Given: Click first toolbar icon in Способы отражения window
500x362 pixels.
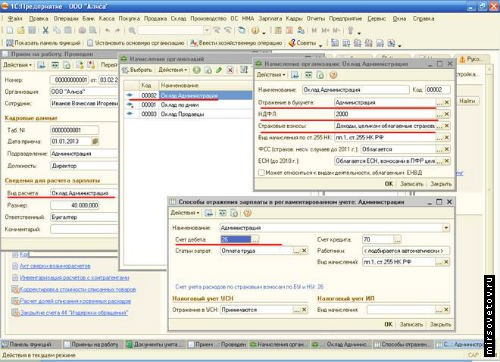Looking at the screenshot, I should pos(209,213).
